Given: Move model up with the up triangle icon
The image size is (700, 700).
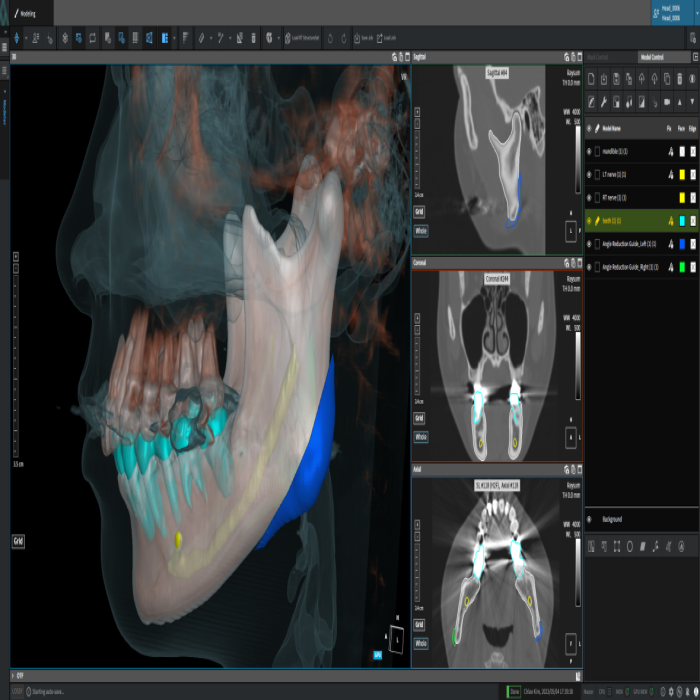Looking at the screenshot, I should coord(679,102).
